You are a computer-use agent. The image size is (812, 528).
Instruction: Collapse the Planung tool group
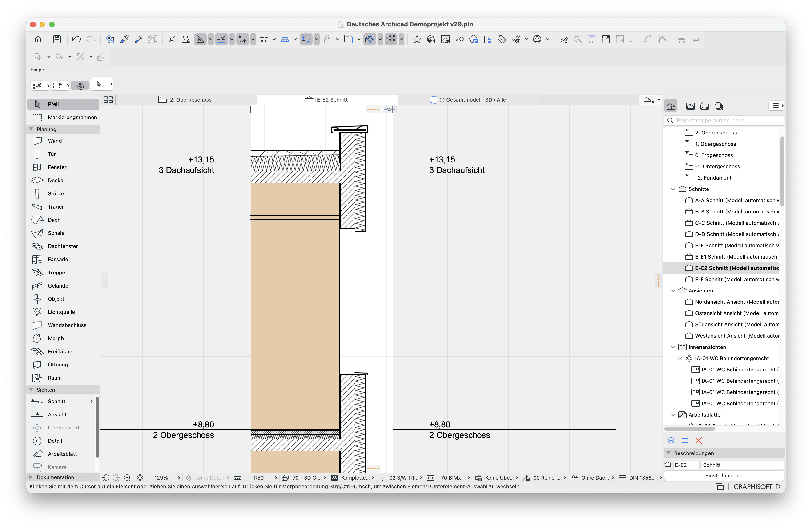click(x=31, y=129)
